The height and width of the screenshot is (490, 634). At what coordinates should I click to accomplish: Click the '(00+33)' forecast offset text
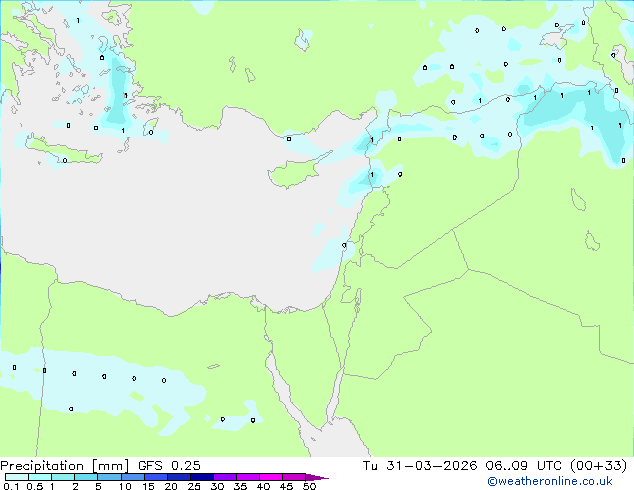click(x=598, y=466)
